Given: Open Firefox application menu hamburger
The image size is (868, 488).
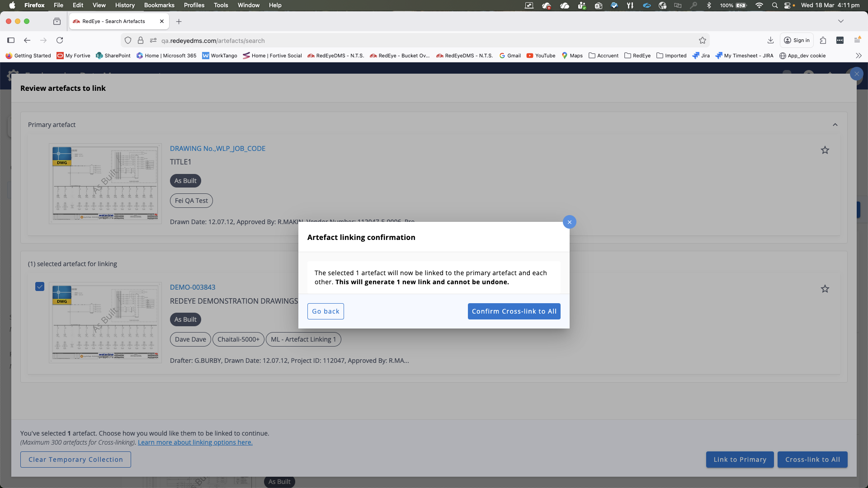Looking at the screenshot, I should pos(857,40).
